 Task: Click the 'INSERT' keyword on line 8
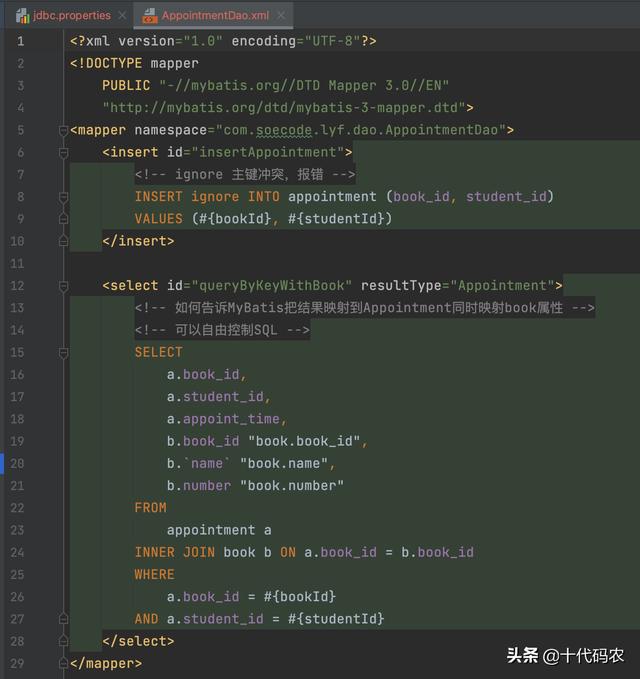pyautogui.click(x=158, y=197)
